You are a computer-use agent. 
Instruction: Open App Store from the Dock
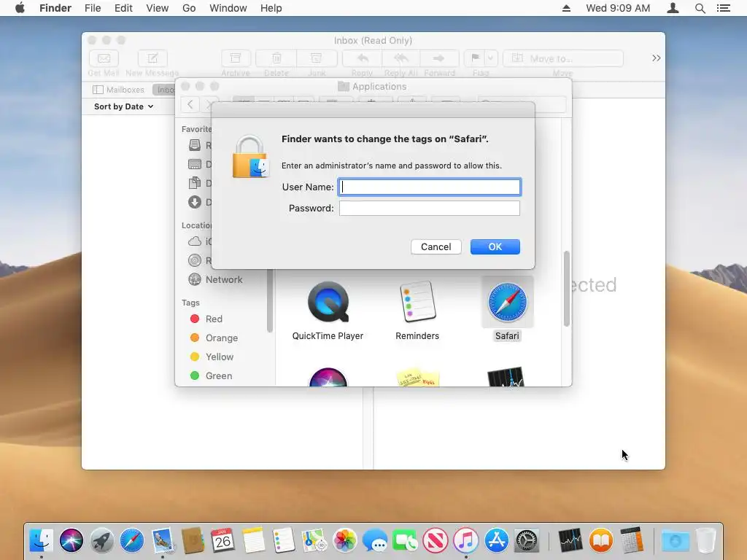click(x=496, y=540)
